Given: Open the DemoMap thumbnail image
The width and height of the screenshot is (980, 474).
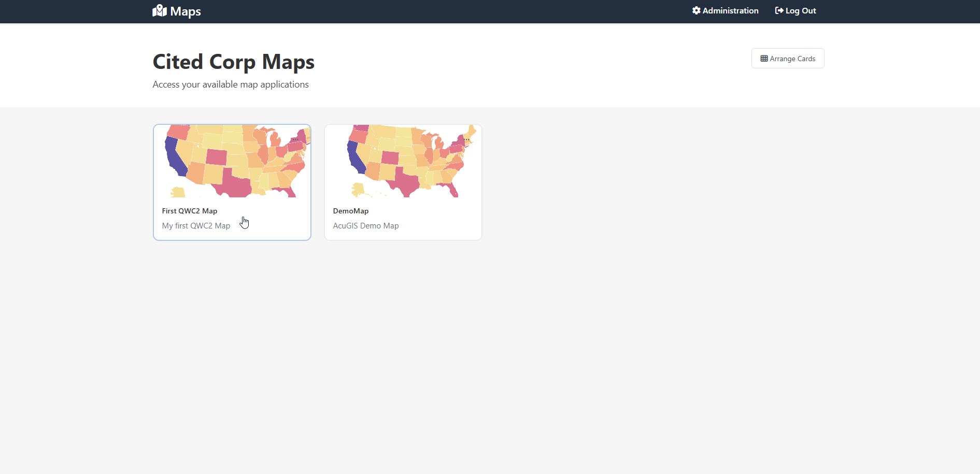Looking at the screenshot, I should tap(403, 161).
